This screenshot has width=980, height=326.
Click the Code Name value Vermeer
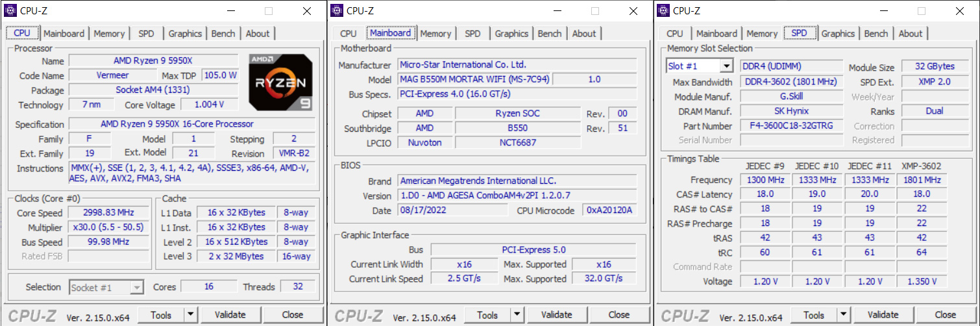click(113, 75)
